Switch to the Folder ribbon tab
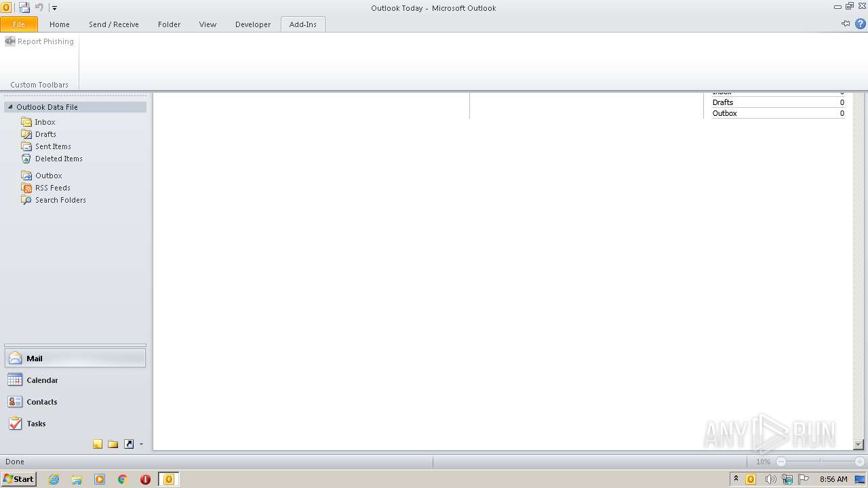The image size is (868, 488). [x=170, y=24]
